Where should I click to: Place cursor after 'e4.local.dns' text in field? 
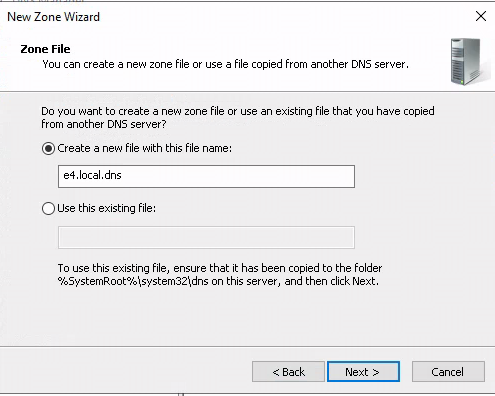123,175
